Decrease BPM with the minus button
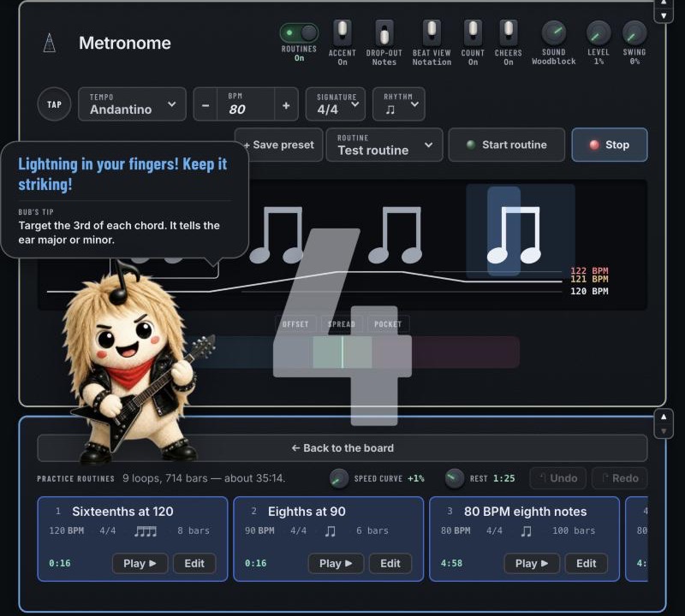Image resolution: width=685 pixels, height=616 pixels. click(x=205, y=105)
